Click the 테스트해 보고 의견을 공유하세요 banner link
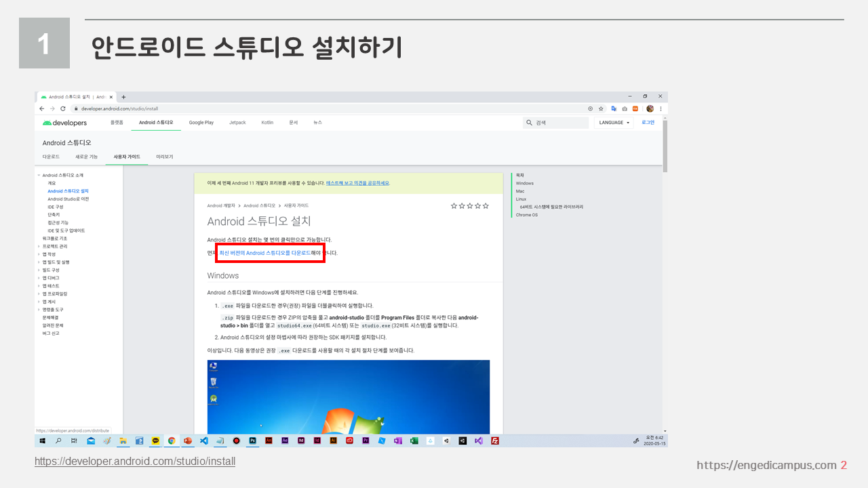The width and height of the screenshot is (868, 488). (358, 183)
